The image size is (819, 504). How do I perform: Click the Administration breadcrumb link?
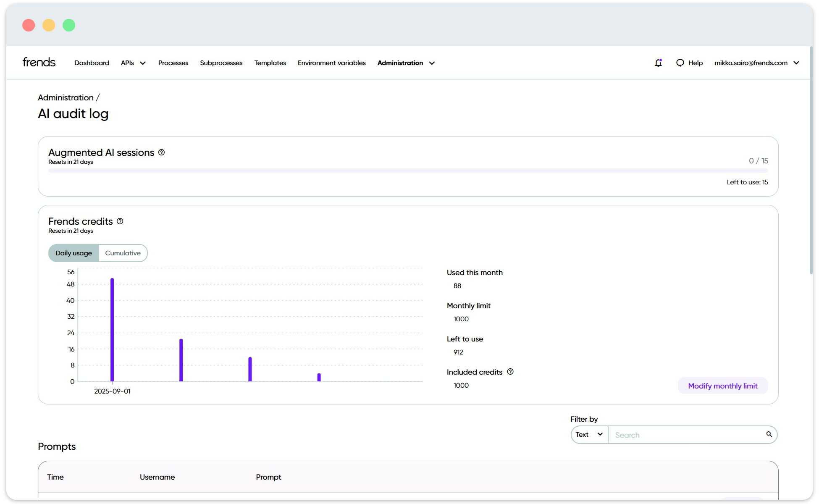pos(66,97)
